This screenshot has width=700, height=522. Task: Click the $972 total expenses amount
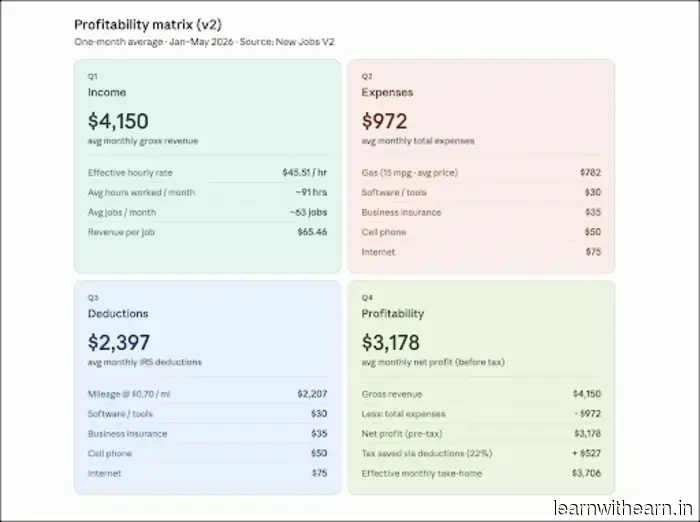click(384, 121)
